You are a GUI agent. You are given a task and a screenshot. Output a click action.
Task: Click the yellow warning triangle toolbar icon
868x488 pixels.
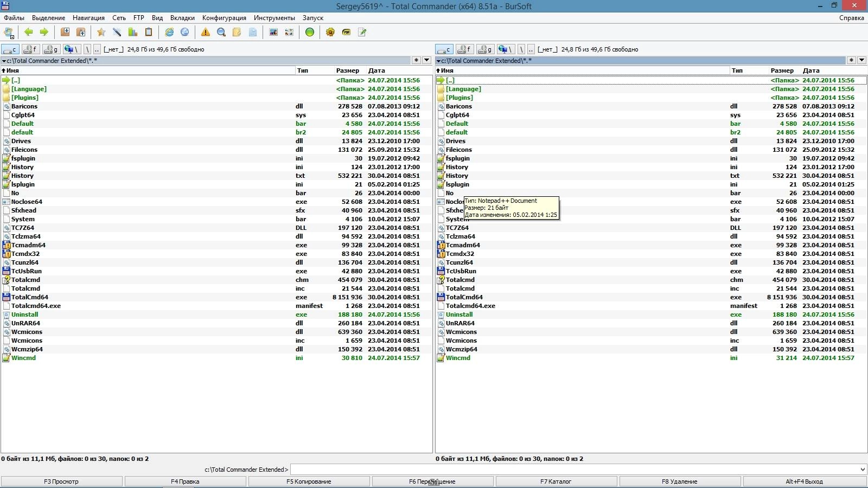(x=206, y=32)
